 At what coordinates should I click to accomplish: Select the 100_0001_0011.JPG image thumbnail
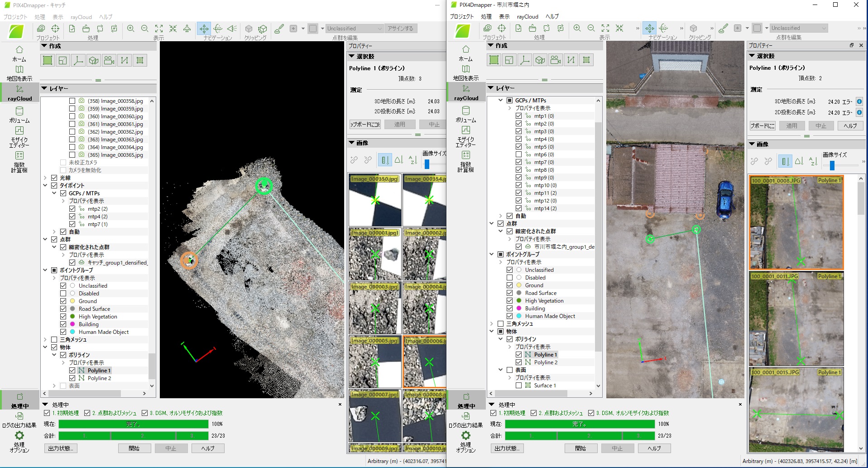(796, 319)
